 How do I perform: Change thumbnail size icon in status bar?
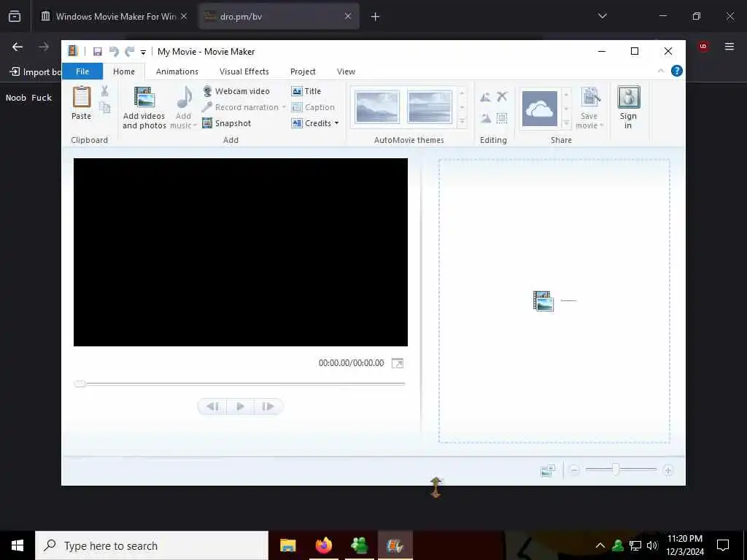pos(548,470)
